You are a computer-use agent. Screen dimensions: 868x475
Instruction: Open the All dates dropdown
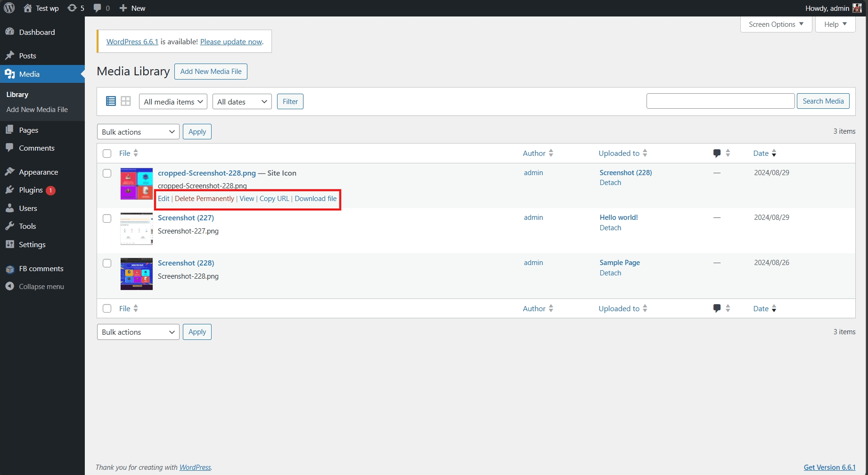(x=241, y=101)
